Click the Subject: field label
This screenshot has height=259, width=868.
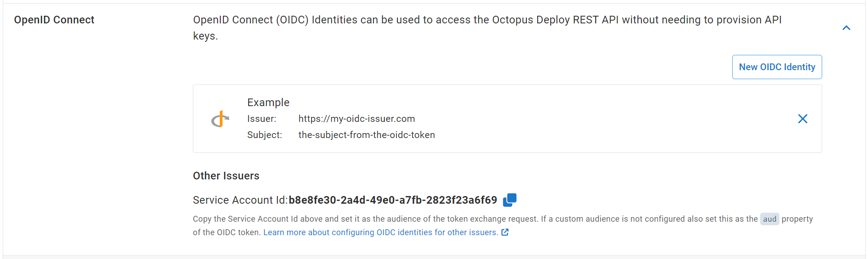265,135
